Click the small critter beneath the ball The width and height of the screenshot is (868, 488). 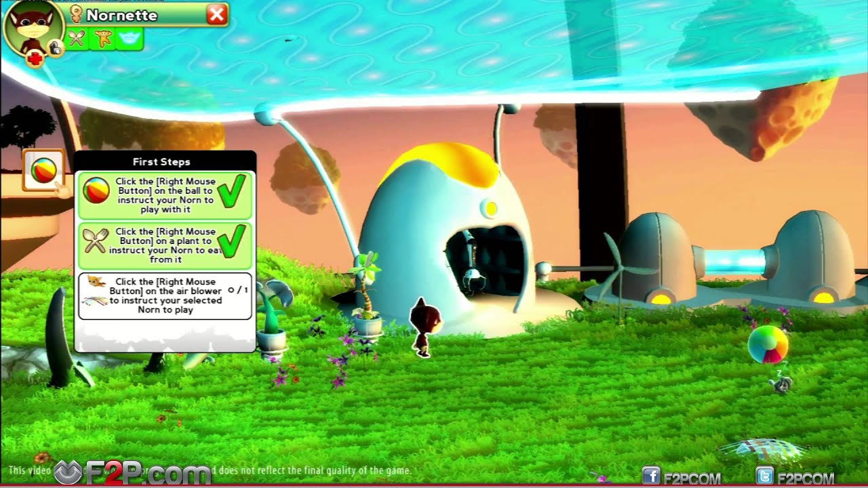(781, 384)
